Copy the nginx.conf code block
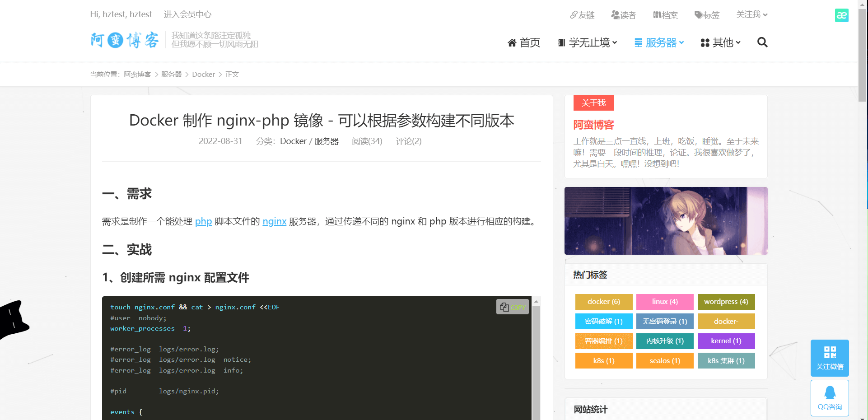The width and height of the screenshot is (868, 420). (512, 307)
